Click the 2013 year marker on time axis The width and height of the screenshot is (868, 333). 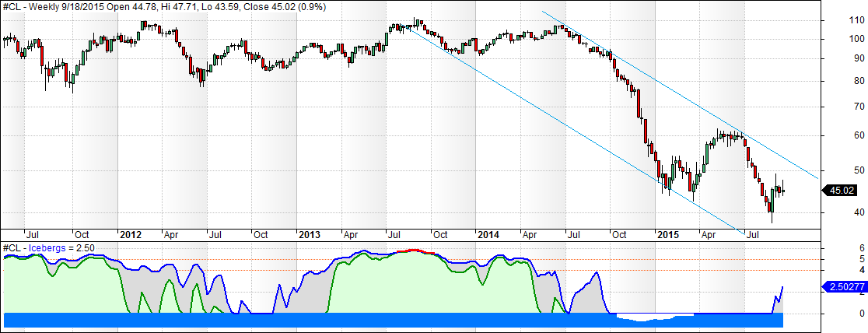pos(309,234)
